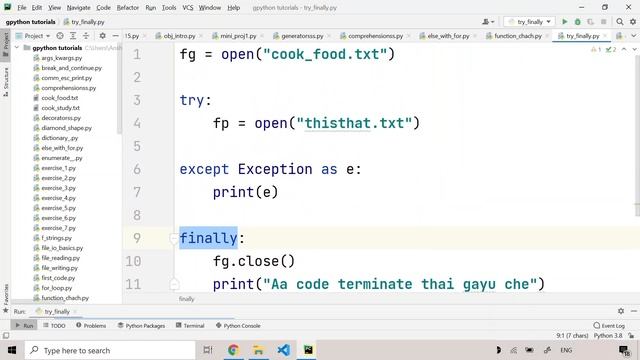
Task: Hide the Project panel
Action: pos(116,36)
